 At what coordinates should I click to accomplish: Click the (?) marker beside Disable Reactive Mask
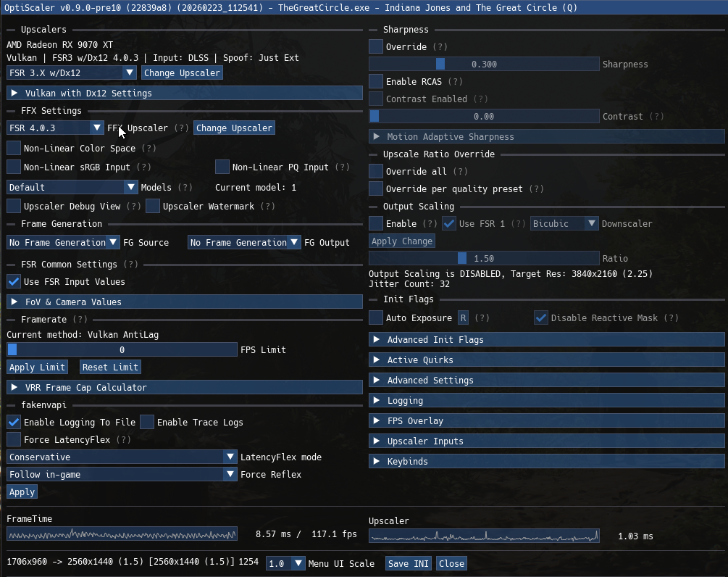[x=671, y=317]
